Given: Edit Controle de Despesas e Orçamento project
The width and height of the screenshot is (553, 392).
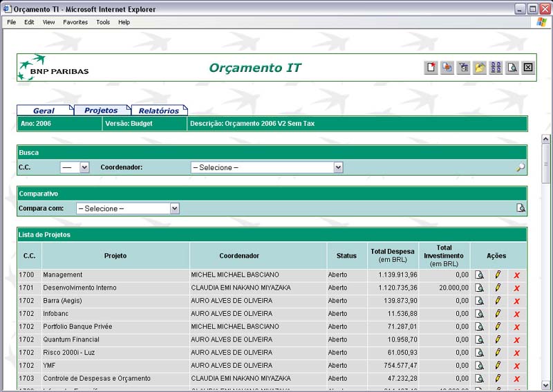Looking at the screenshot, I should (x=498, y=378).
